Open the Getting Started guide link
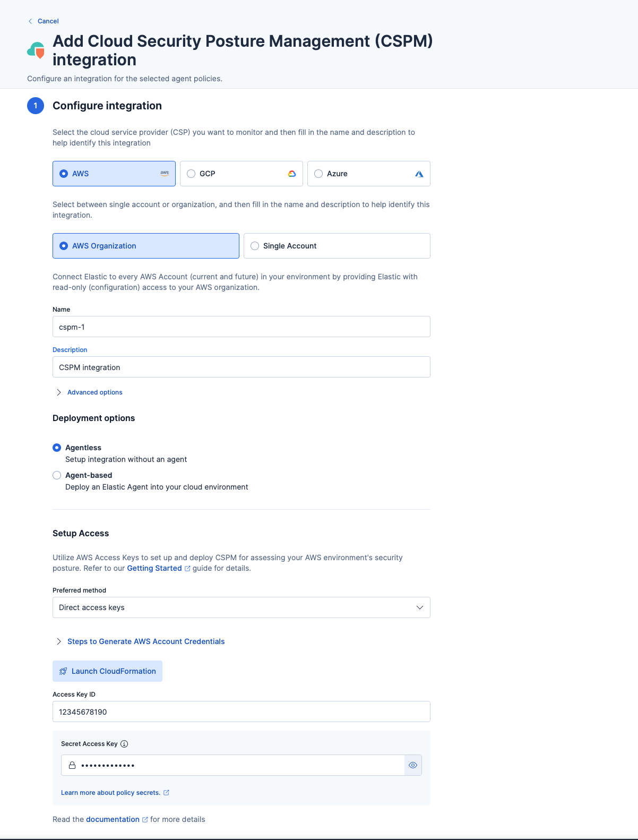The image size is (638, 840). click(x=154, y=568)
